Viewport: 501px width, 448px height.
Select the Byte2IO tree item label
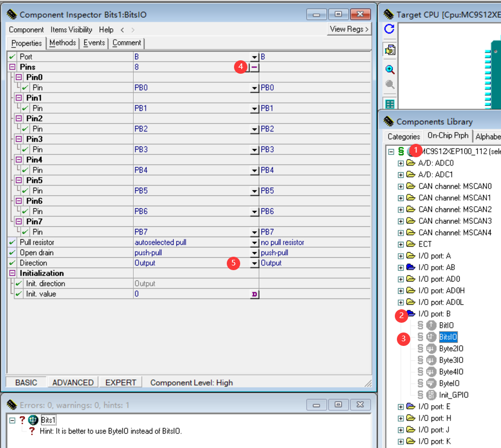click(451, 349)
